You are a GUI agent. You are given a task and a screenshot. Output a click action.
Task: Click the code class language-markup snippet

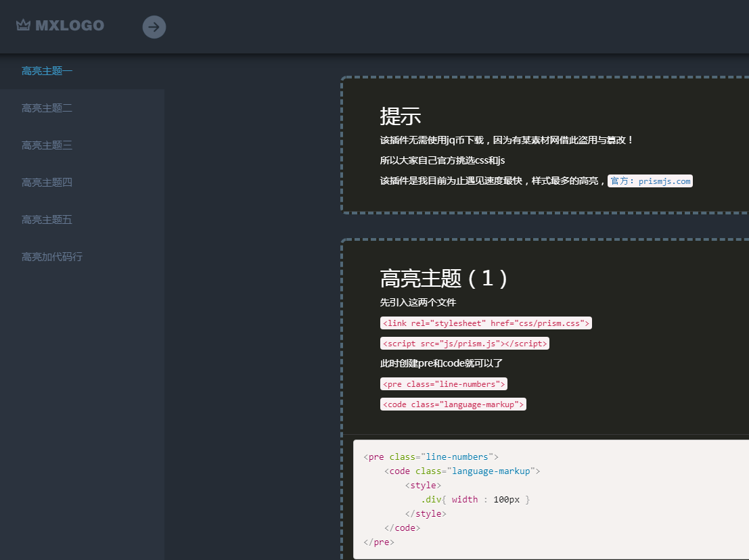[453, 404]
